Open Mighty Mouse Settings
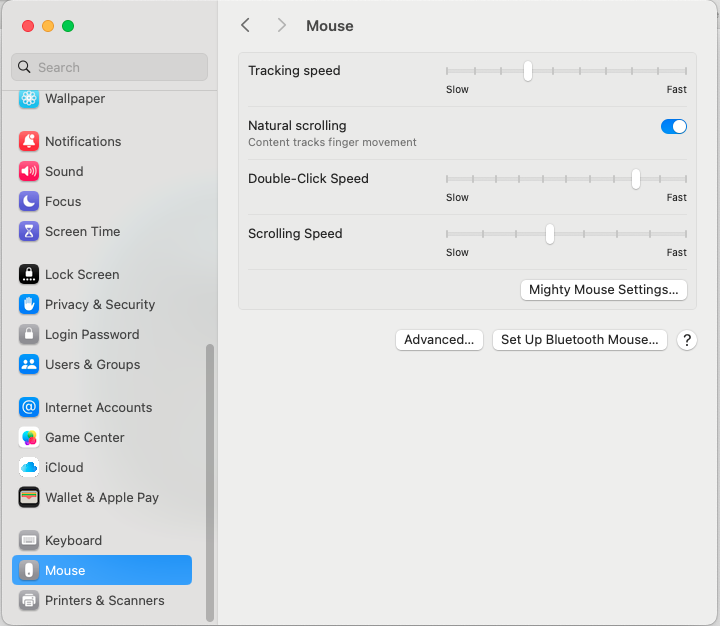 pyautogui.click(x=604, y=290)
